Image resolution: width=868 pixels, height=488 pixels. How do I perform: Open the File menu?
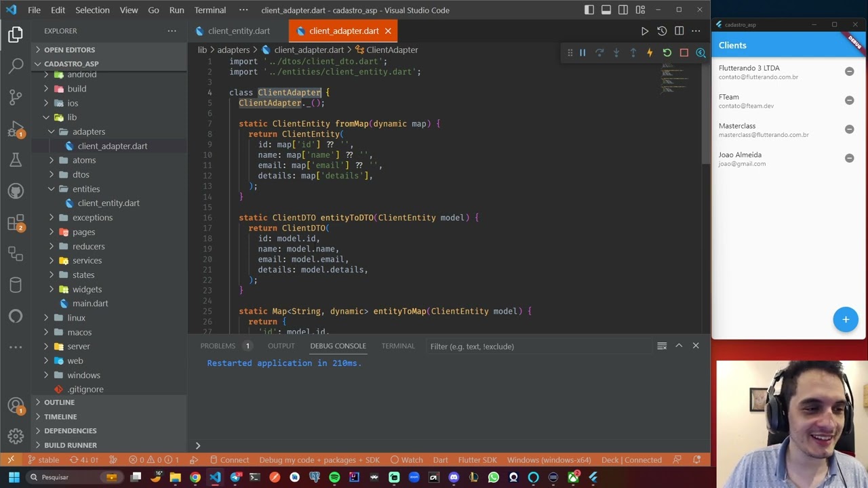(34, 10)
